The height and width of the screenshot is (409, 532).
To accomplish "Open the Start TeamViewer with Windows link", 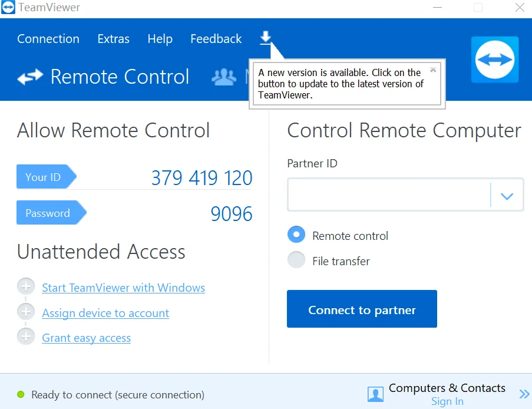I will [x=124, y=288].
